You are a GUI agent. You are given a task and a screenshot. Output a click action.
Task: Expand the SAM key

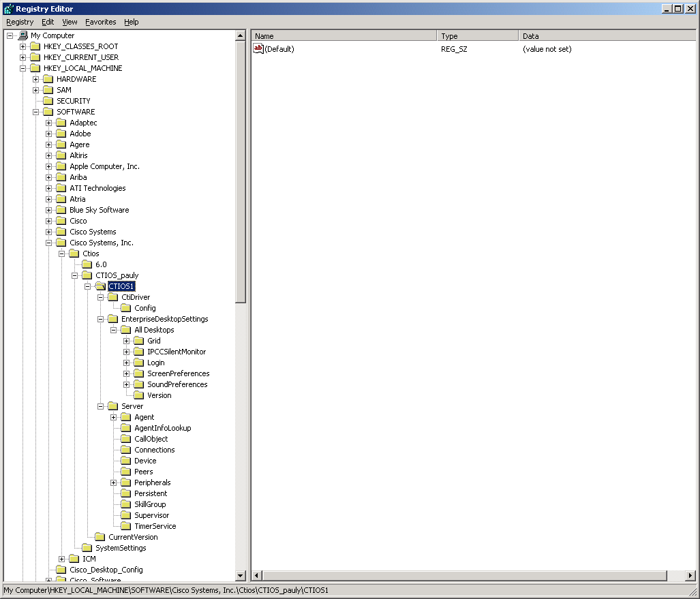click(35, 90)
